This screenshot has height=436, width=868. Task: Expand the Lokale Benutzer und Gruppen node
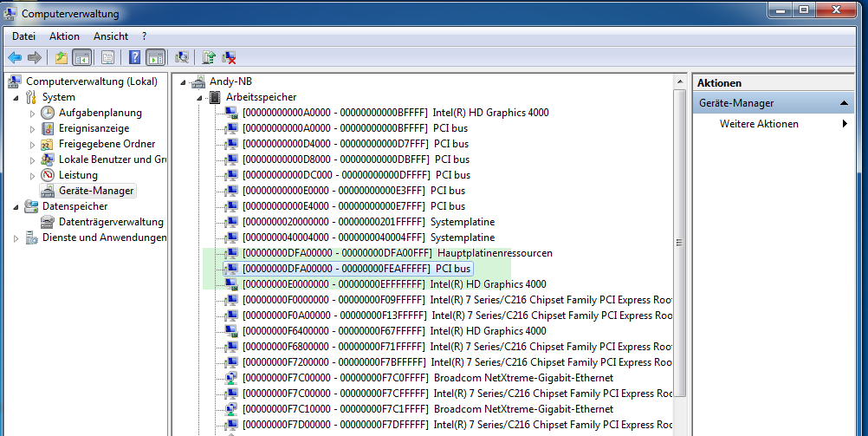pos(32,160)
